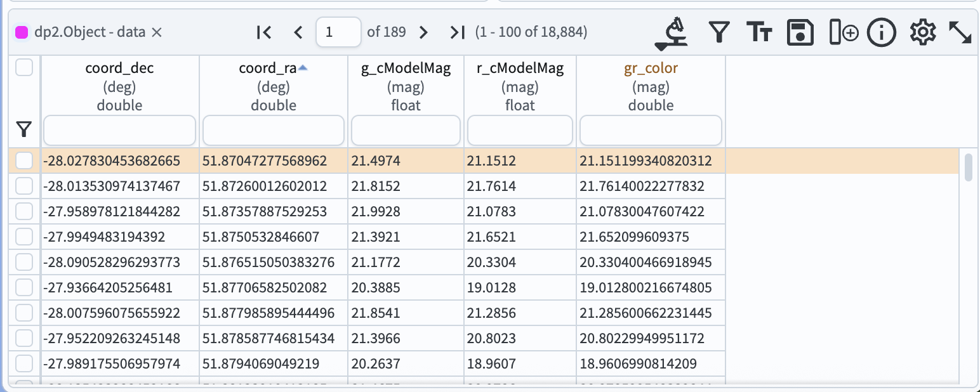980x392 pixels.
Task: Check the row with coord_dec -28.007596075655922
Action: point(24,313)
